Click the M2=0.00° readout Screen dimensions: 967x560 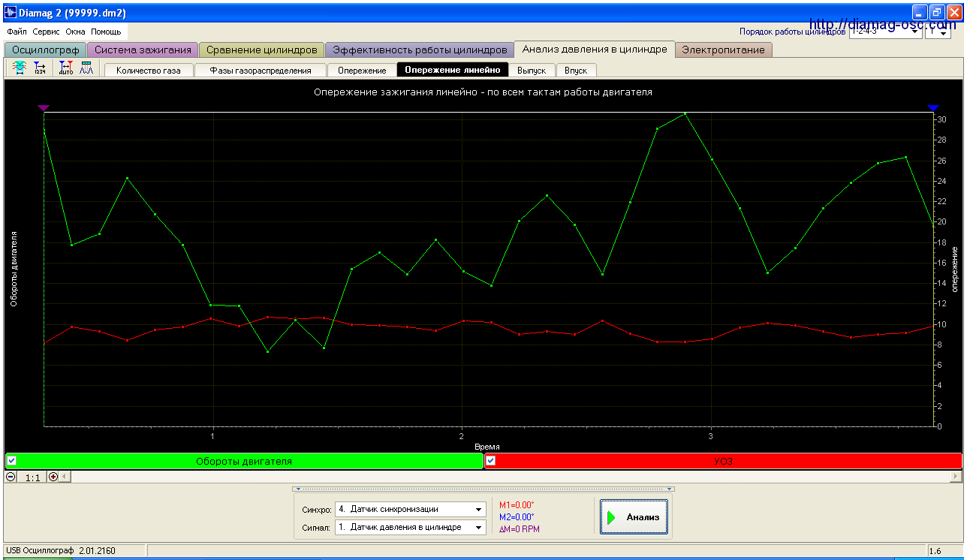[x=517, y=517]
